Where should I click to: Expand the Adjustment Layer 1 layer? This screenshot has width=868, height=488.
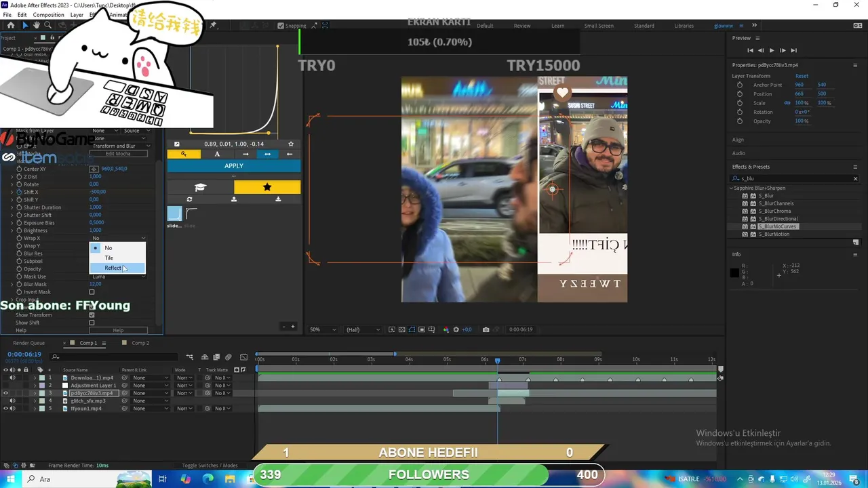(35, 386)
